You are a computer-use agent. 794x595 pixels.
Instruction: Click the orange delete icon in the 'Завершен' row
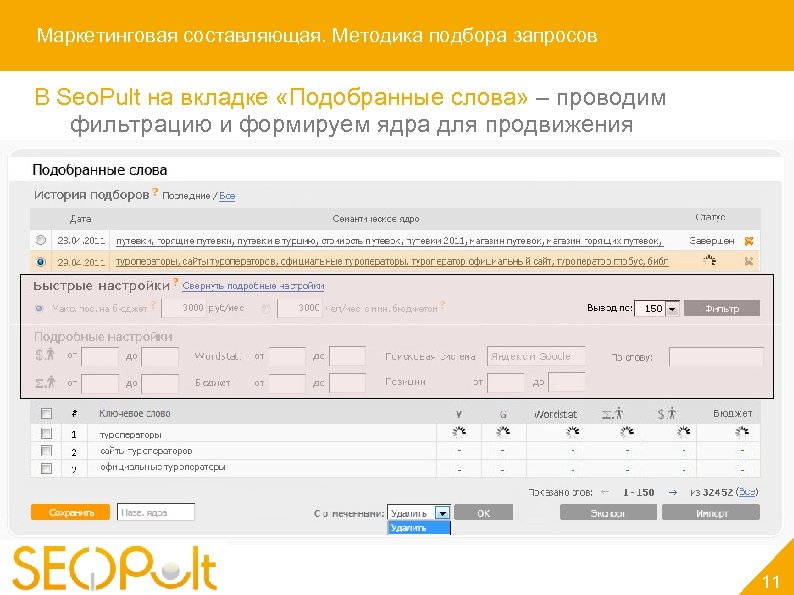point(748,241)
